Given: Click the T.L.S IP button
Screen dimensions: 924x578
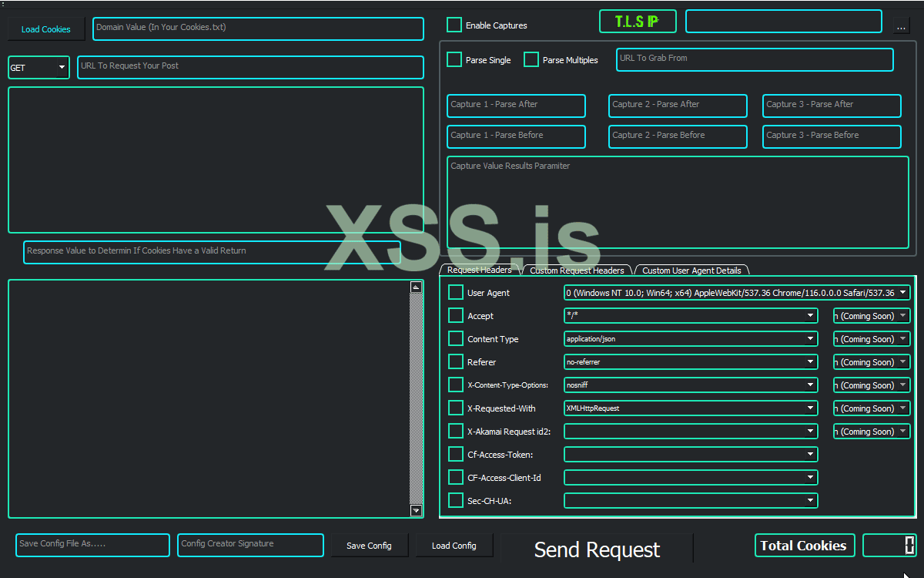Looking at the screenshot, I should (x=638, y=22).
